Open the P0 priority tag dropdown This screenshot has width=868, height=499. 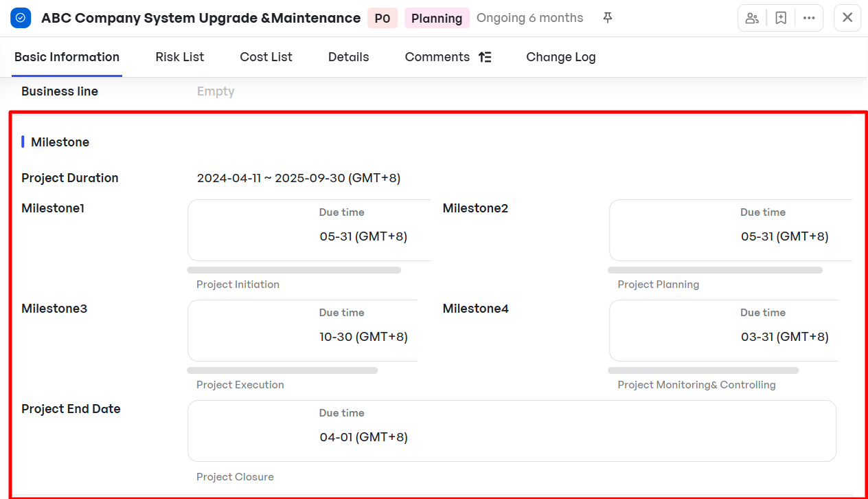[382, 19]
